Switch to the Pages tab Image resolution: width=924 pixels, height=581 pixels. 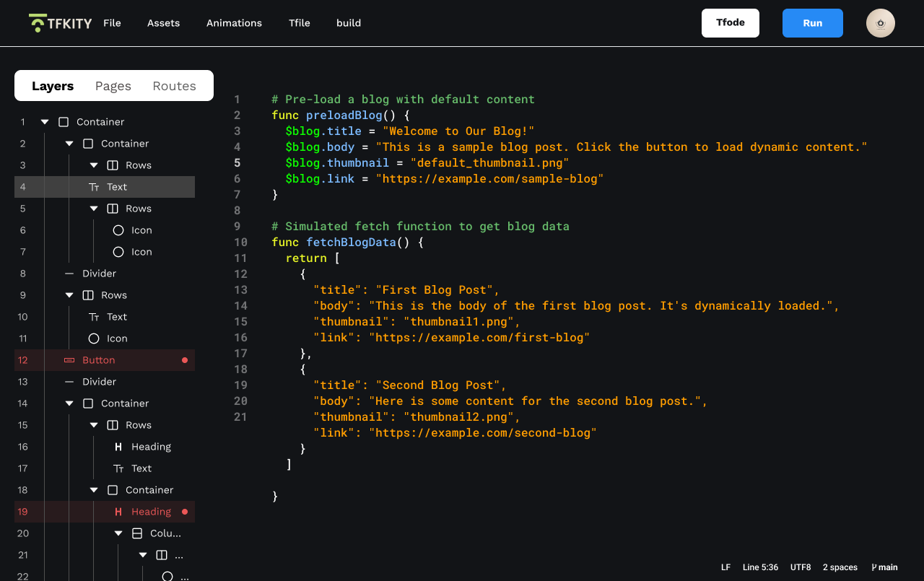click(113, 85)
